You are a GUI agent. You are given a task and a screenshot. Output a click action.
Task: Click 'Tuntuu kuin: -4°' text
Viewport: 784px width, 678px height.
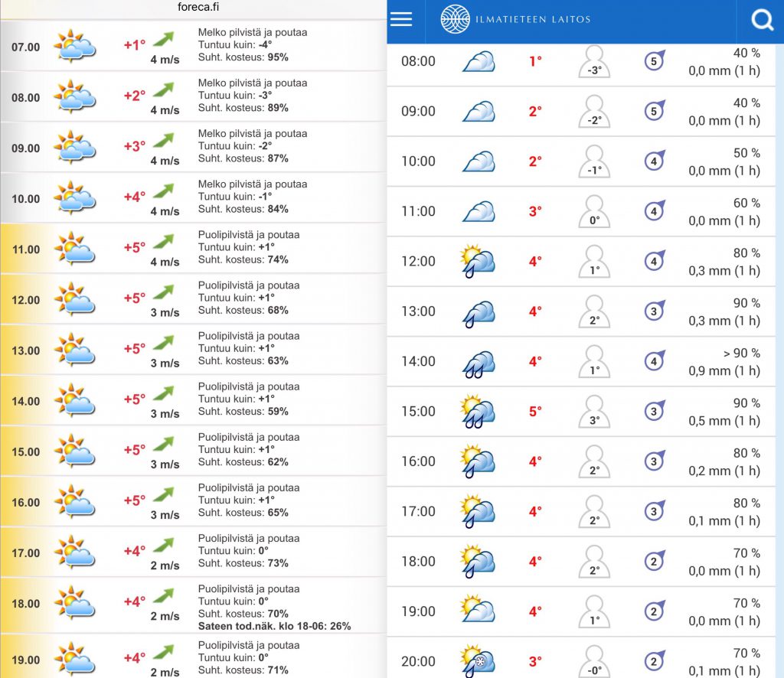(235, 45)
